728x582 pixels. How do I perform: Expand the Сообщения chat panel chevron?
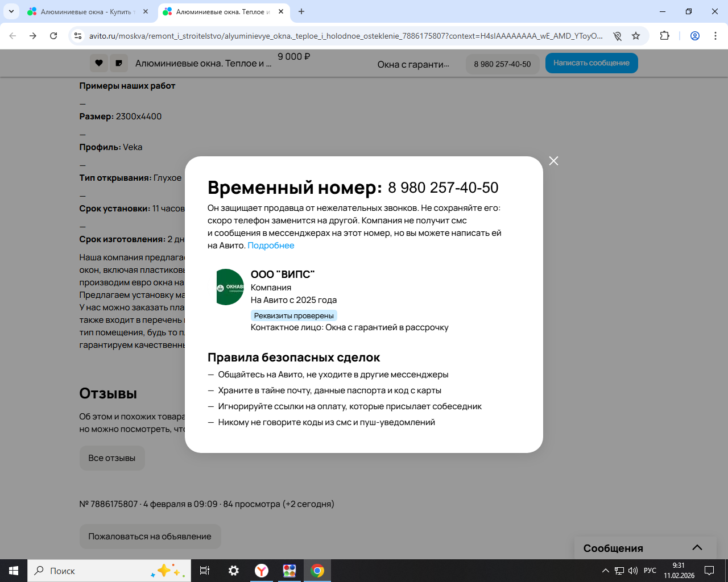coord(697,548)
